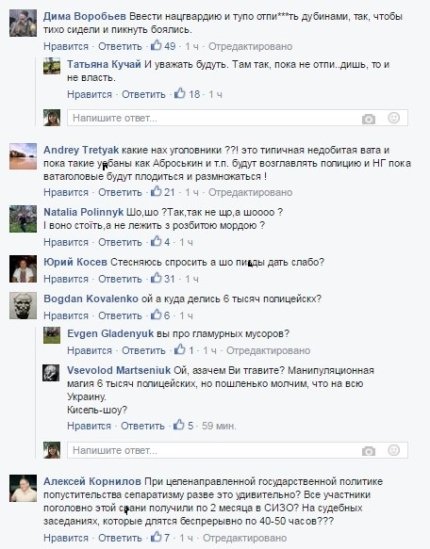
Task: Open emoji picker in first reply box
Action: click(x=394, y=118)
